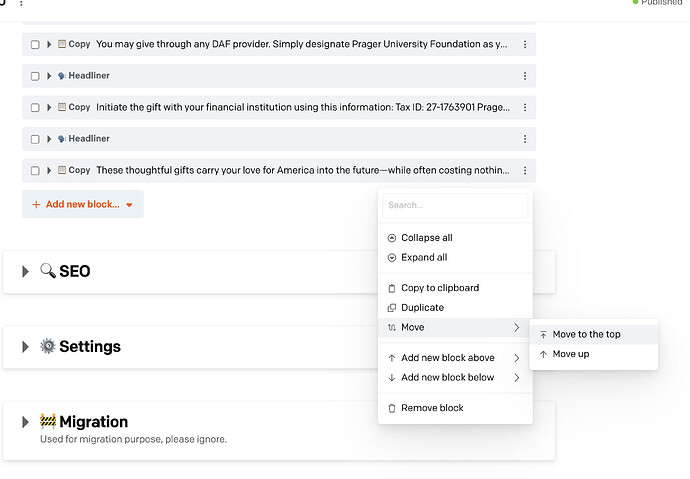
Task: Choose Move to the top in submenu
Action: [x=594, y=334]
